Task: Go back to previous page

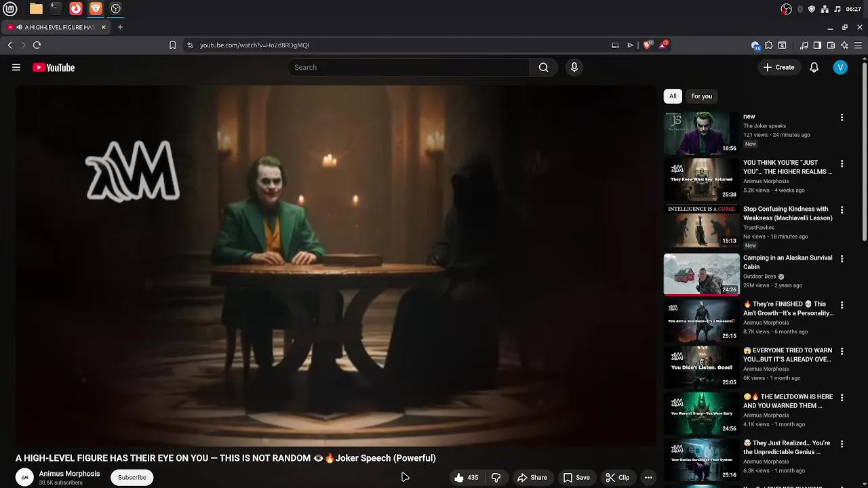Action: point(9,45)
